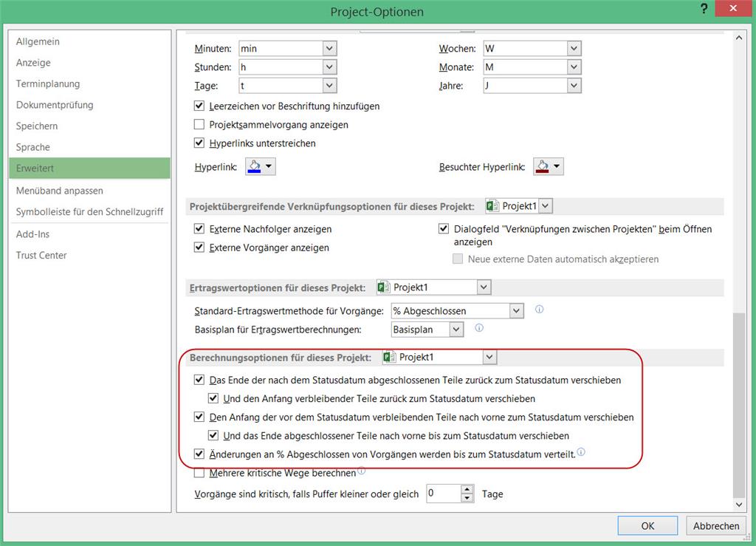The image size is (756, 546).
Task: Select the Anzeige category
Action: (89, 63)
